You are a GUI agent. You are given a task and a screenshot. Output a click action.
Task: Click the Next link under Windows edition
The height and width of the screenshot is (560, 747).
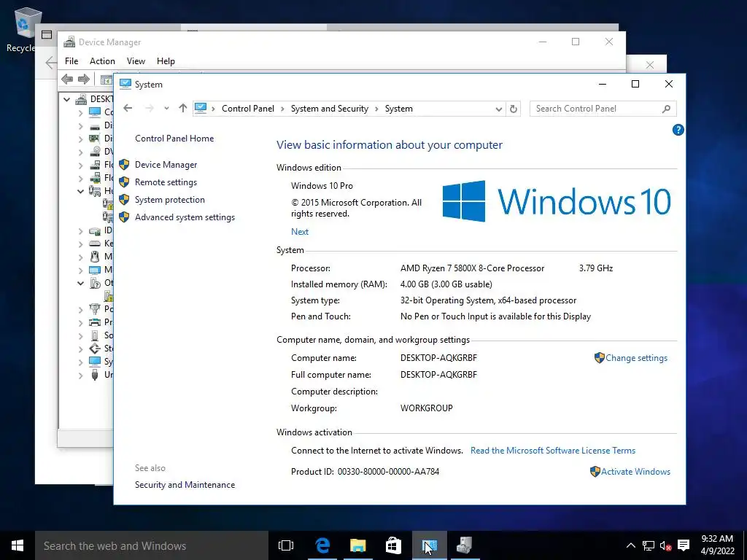click(300, 232)
